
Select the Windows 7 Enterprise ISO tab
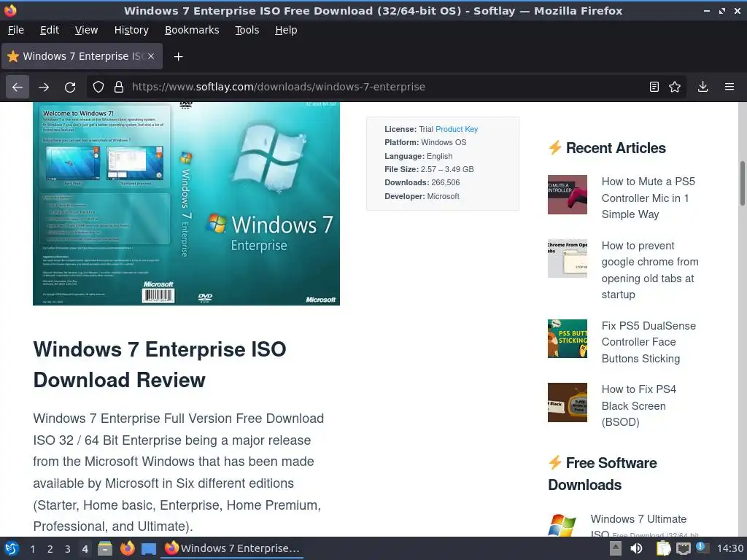(x=82, y=56)
